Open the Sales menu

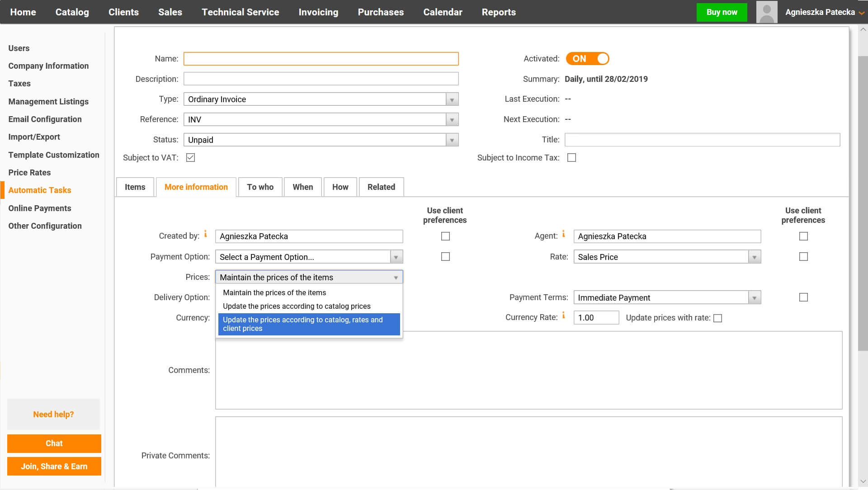click(170, 12)
